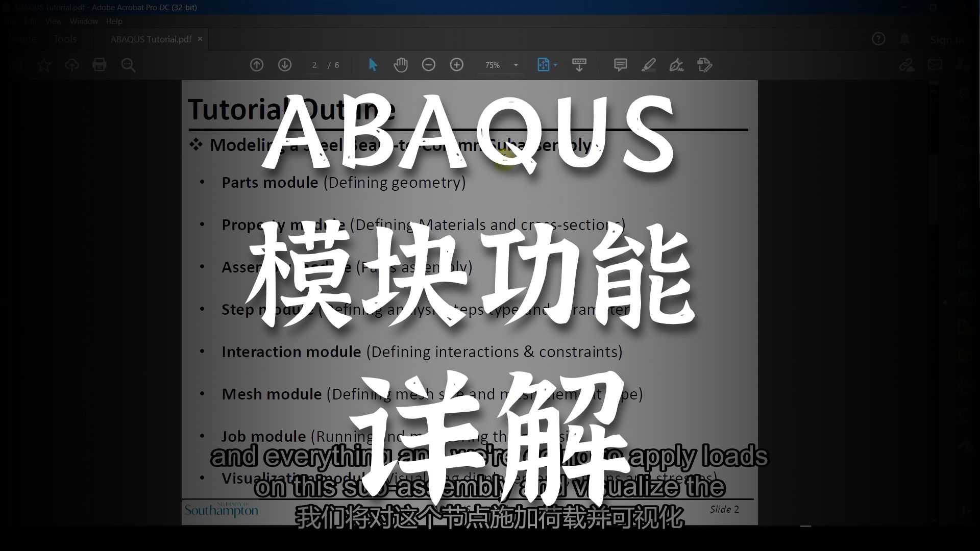This screenshot has width=980, height=551.
Task: Enable scrolling mode from toolbar
Action: 579,65
